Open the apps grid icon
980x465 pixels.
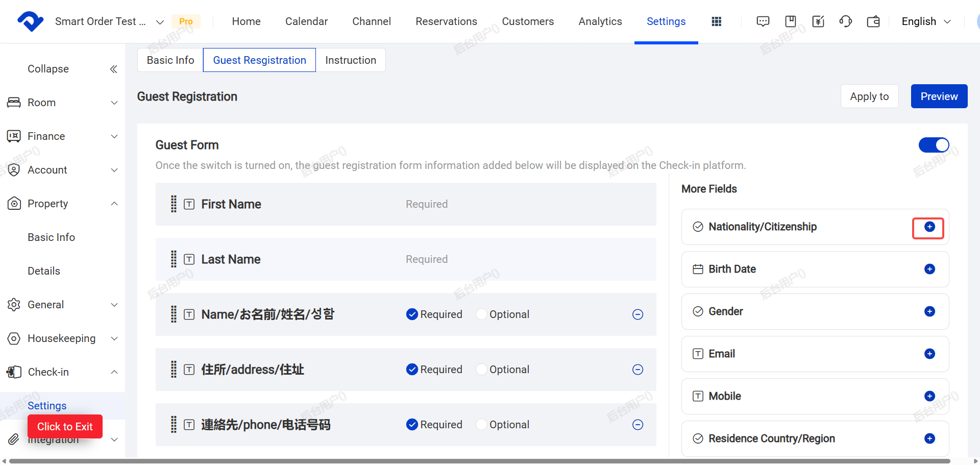coord(716,21)
